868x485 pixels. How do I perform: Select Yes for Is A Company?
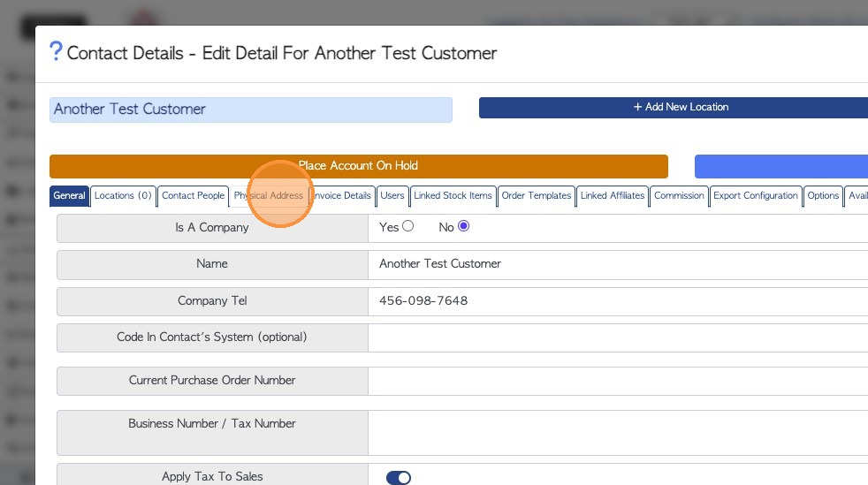[407, 226]
